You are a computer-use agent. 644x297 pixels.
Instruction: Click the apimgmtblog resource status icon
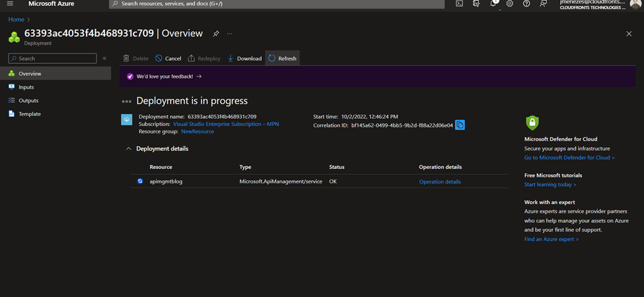coord(140,181)
